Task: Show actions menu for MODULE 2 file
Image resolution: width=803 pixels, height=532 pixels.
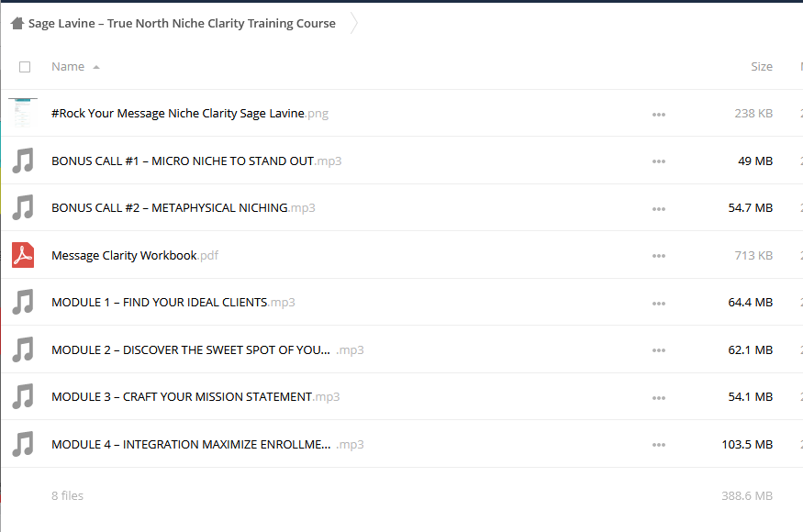Action: click(659, 350)
